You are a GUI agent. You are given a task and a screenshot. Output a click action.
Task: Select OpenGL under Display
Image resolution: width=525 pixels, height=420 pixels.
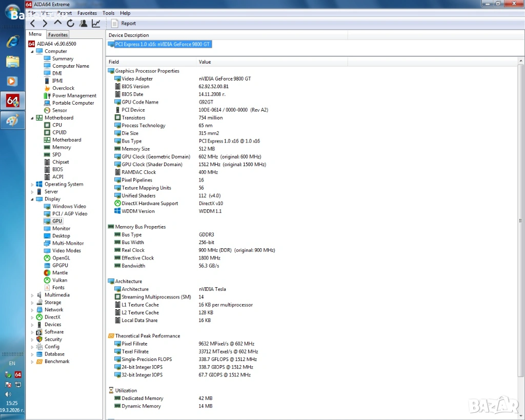(60, 258)
